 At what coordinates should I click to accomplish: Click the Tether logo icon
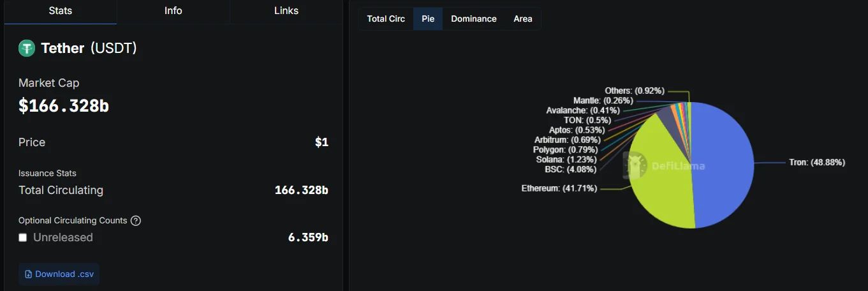point(27,48)
